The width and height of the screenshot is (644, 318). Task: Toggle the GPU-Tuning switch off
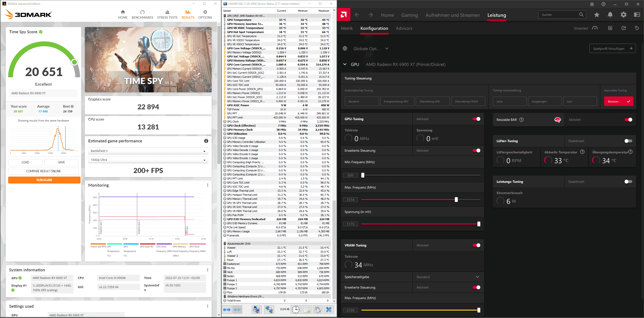[476, 119]
